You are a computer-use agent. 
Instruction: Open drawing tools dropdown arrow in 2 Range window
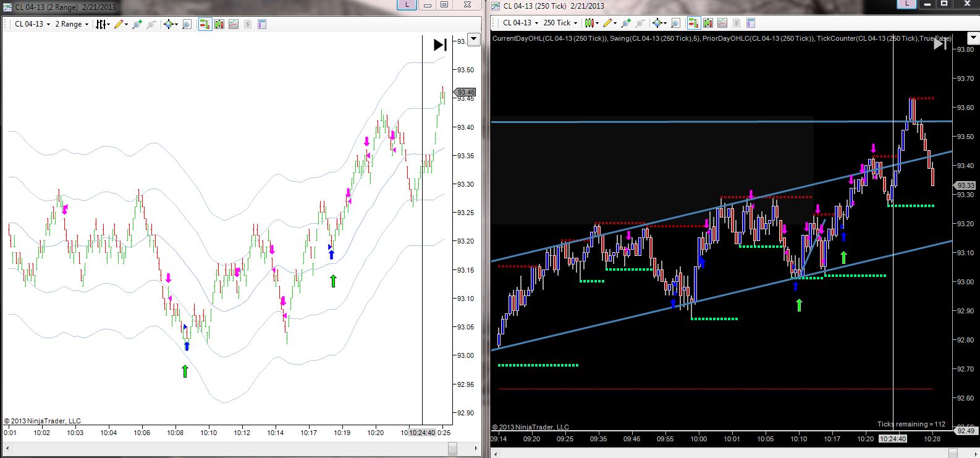tap(126, 25)
